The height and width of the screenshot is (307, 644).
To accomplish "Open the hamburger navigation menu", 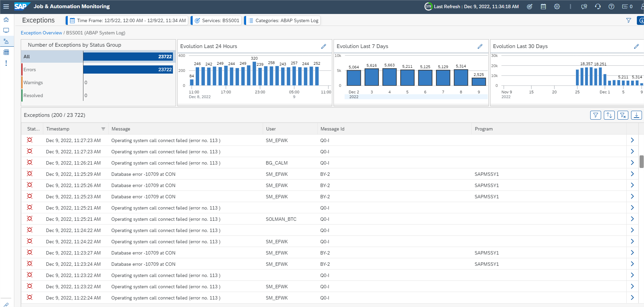I will point(6,6).
